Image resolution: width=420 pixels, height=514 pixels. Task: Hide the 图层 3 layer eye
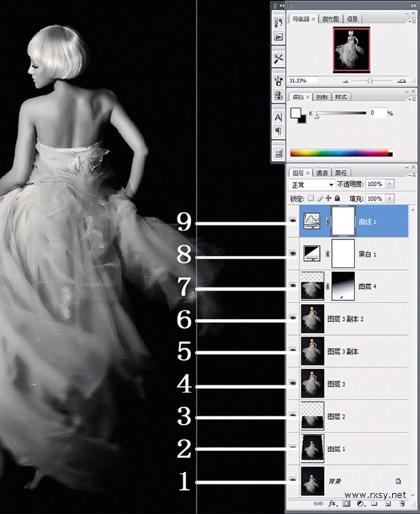point(293,383)
